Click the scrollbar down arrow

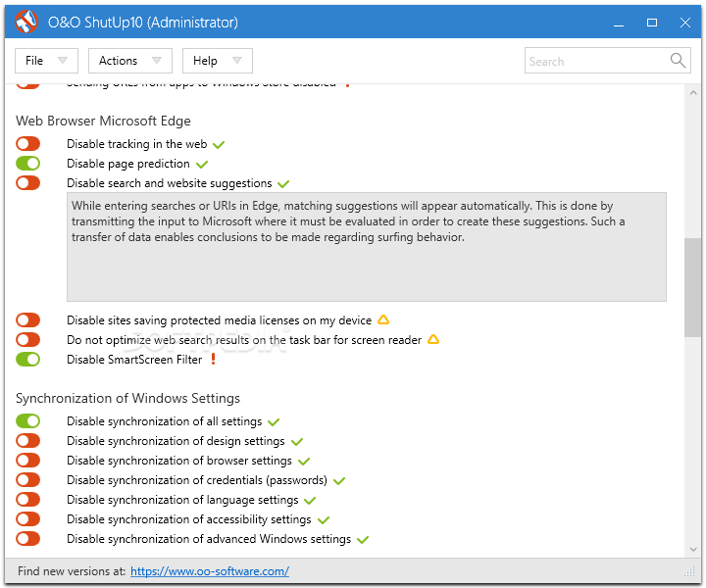coord(693,550)
